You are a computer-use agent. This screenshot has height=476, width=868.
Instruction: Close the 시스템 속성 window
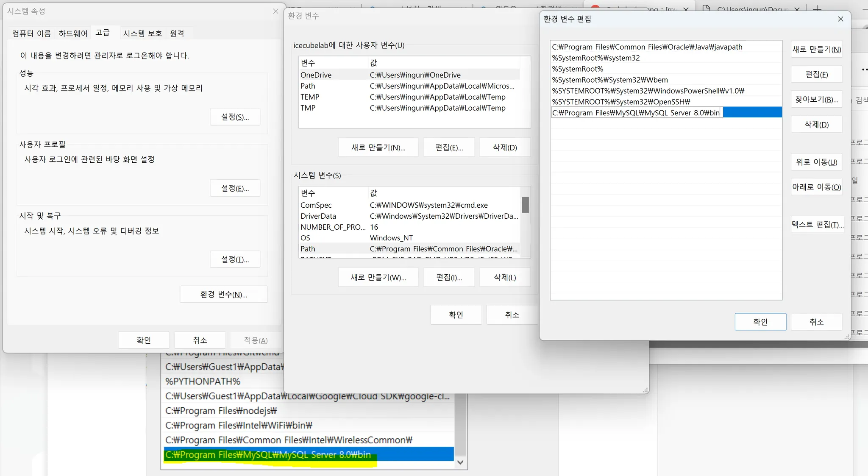[x=275, y=11]
